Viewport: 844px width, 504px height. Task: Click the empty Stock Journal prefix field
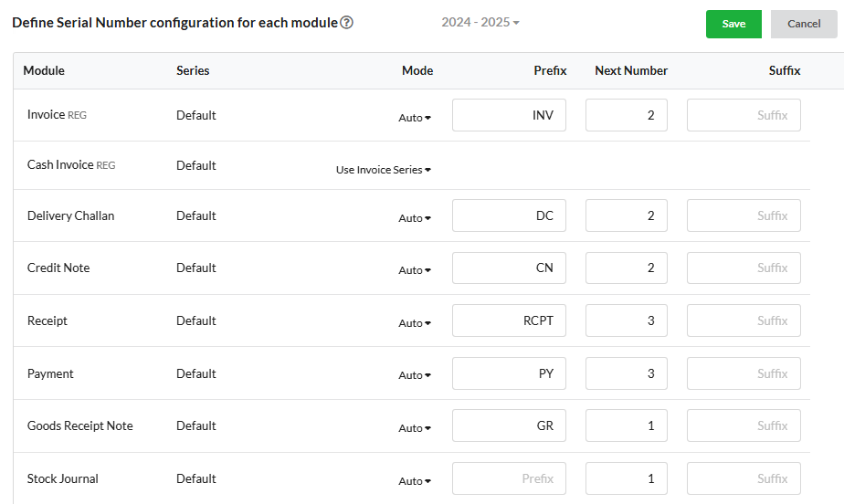[509, 478]
